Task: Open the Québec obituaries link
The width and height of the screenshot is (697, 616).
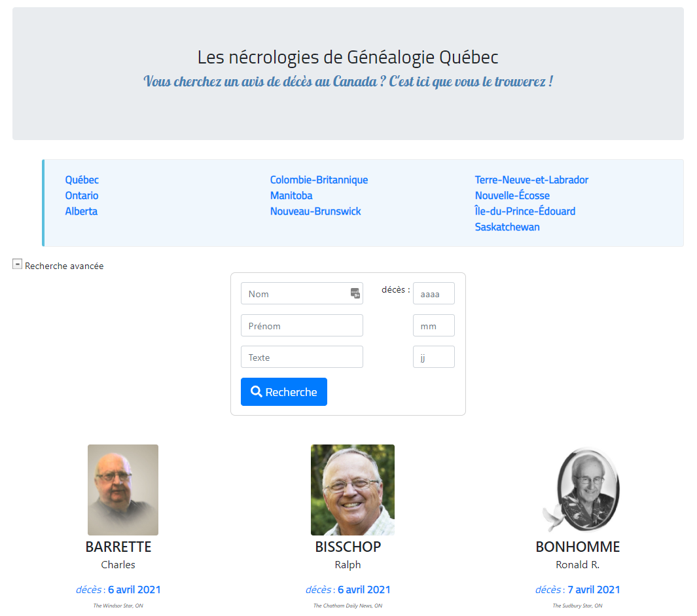Action: (x=82, y=179)
